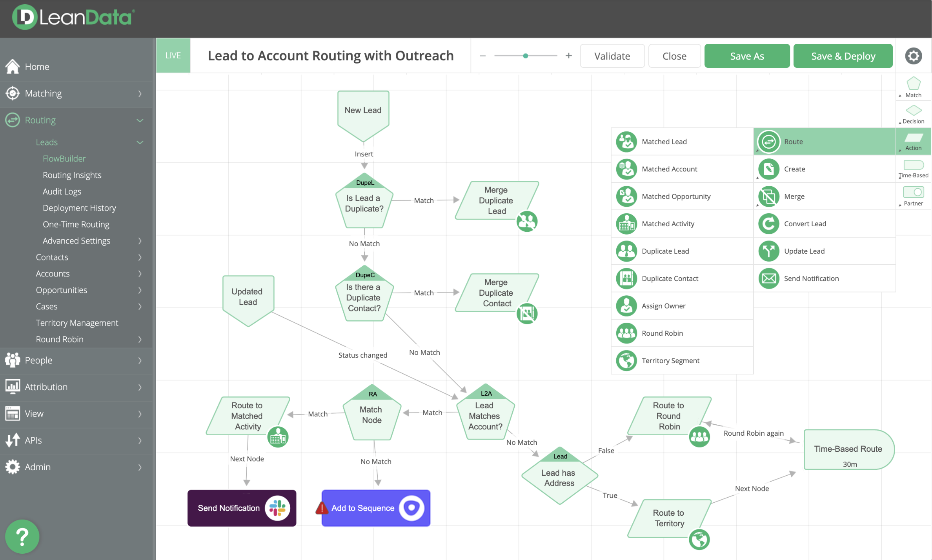
Task: Choose the Convert Lead action icon
Action: point(769,224)
